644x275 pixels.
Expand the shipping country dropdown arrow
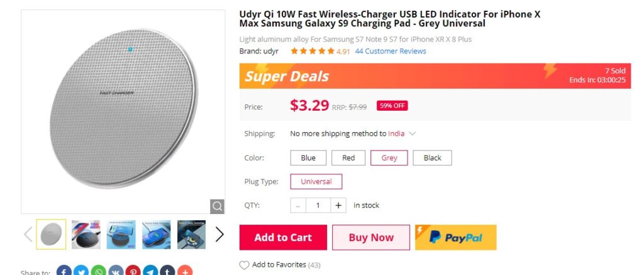coord(413,133)
